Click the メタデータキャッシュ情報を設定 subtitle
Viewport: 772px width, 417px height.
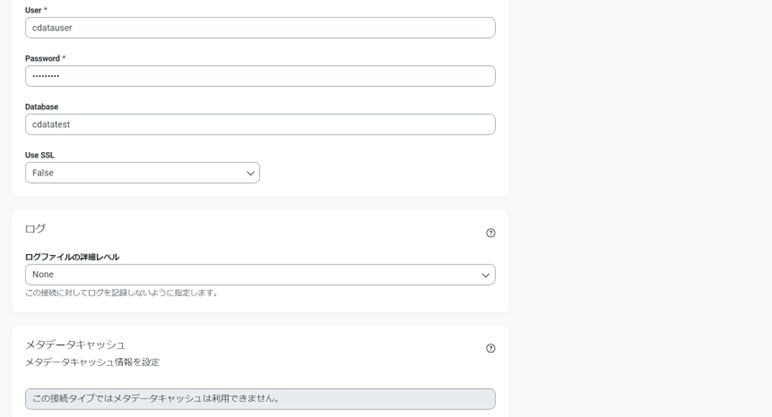[92, 362]
